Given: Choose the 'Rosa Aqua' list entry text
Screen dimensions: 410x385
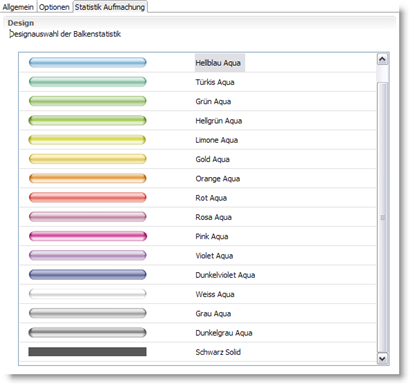Looking at the screenshot, I should click(214, 218).
